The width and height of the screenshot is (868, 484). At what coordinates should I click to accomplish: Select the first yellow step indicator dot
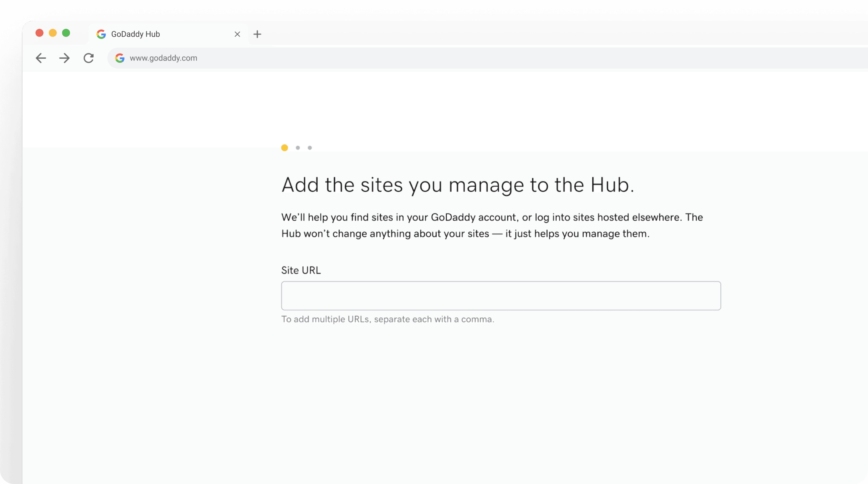coord(284,147)
